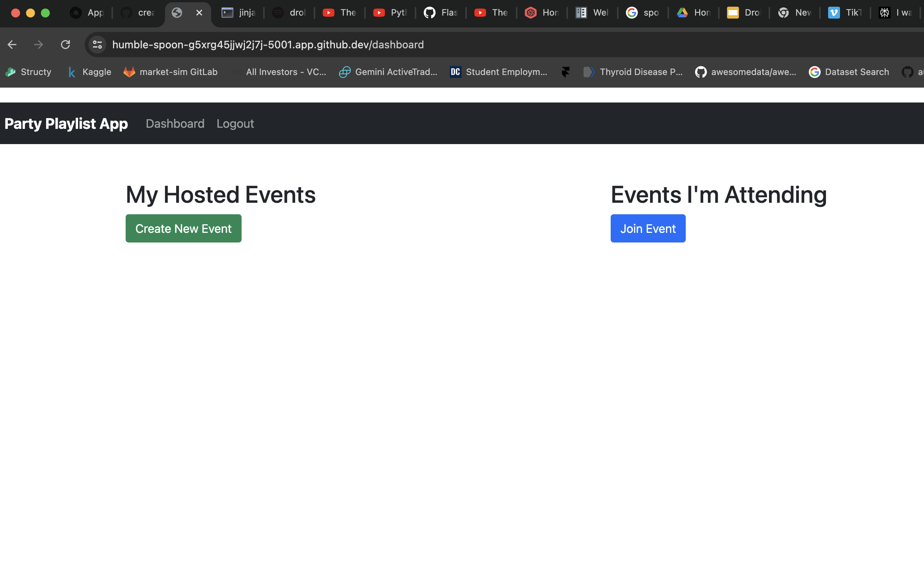Open awesomedata GitHub bookmark

pyautogui.click(x=745, y=72)
